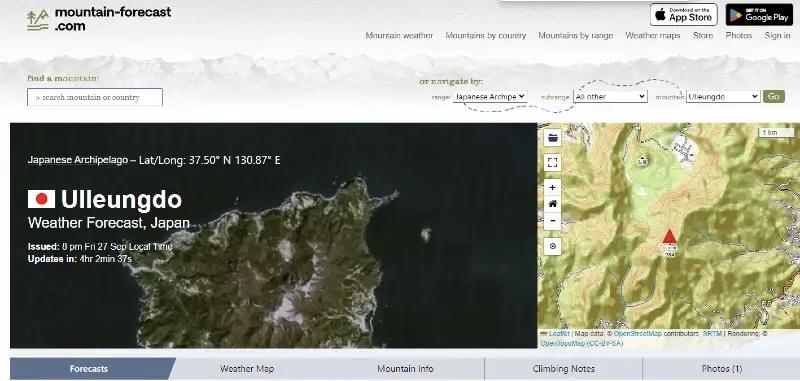Toggle fullscreen map view icon
Screen dimensions: 800x381
[x=553, y=163]
